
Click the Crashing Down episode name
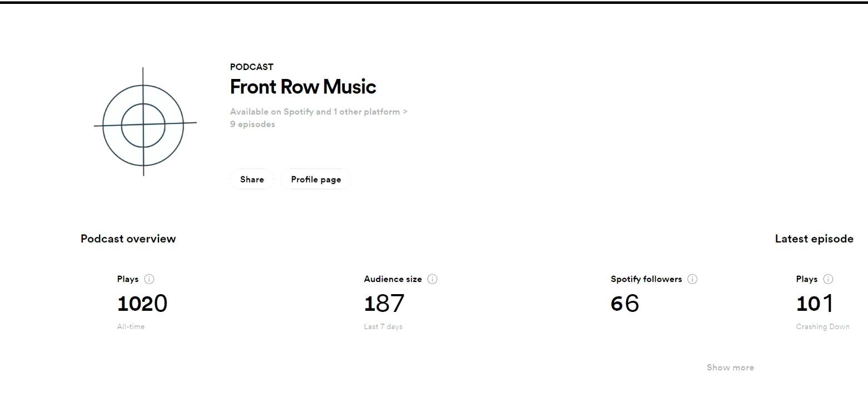tap(822, 327)
